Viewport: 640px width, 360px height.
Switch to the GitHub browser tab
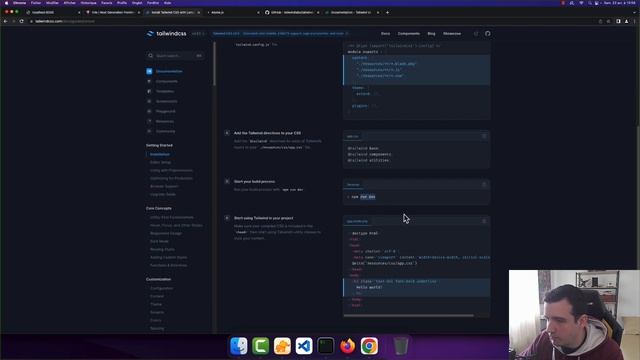tap(292, 12)
